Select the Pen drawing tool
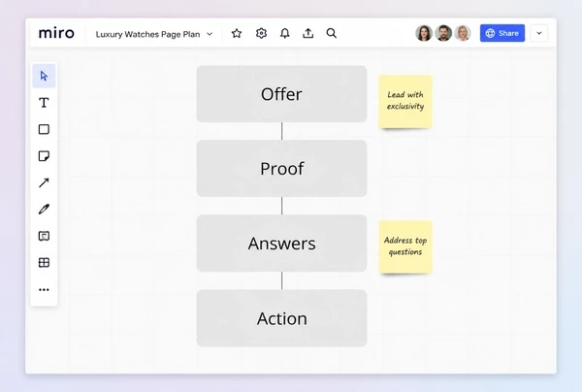Image resolution: width=582 pixels, height=392 pixels. click(44, 209)
